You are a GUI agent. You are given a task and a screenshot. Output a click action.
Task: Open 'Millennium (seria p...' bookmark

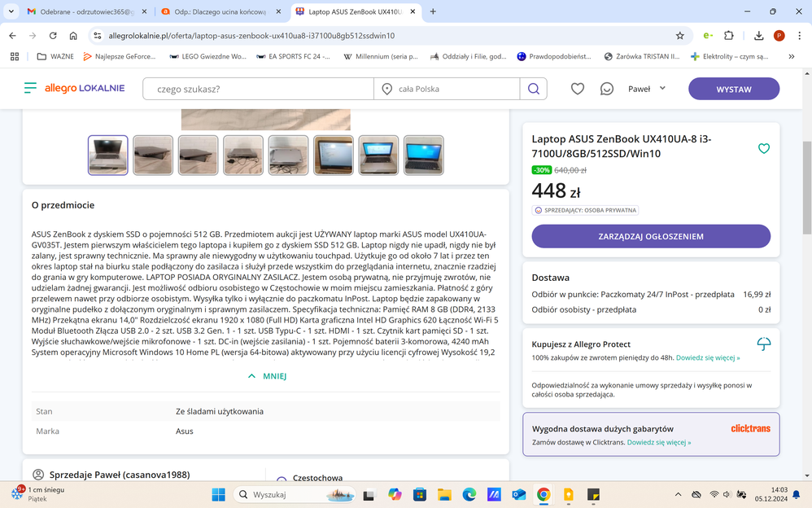[381, 56]
